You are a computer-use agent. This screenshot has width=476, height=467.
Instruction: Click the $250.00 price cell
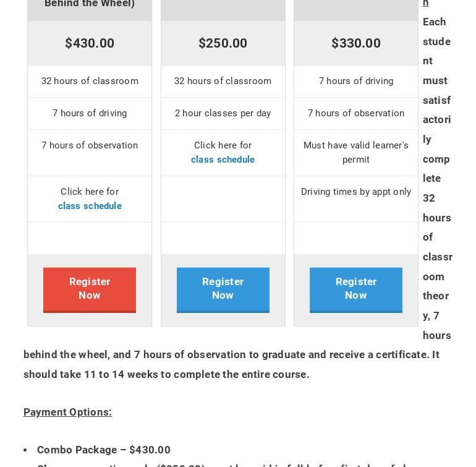tap(223, 43)
